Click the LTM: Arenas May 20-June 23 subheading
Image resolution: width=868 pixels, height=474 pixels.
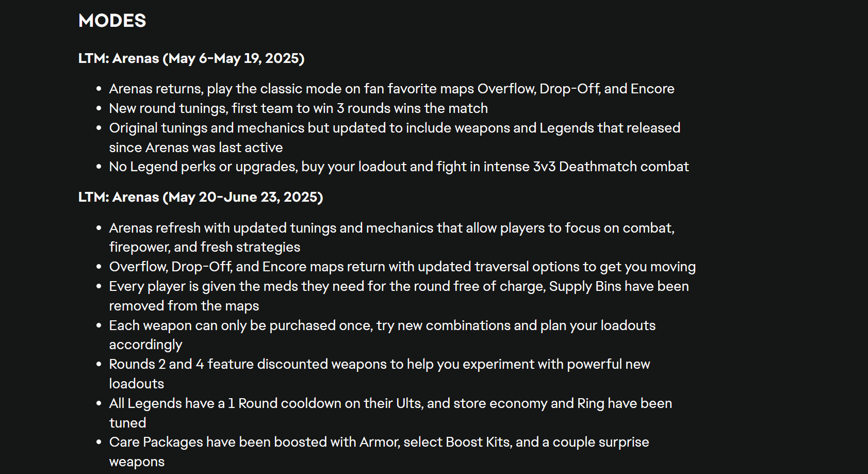click(201, 197)
